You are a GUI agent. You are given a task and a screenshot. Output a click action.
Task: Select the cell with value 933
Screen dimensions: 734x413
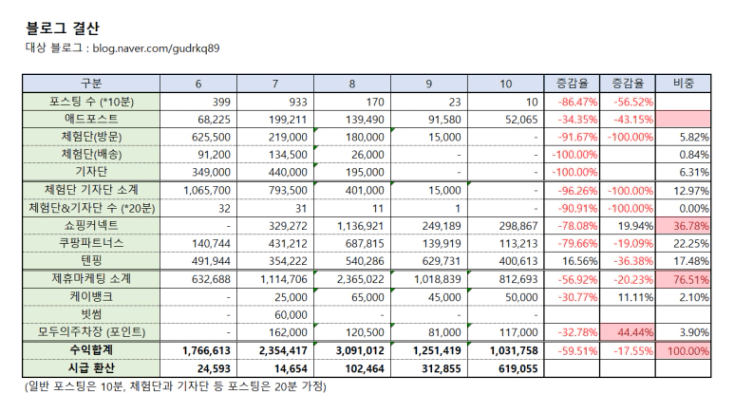(x=275, y=102)
